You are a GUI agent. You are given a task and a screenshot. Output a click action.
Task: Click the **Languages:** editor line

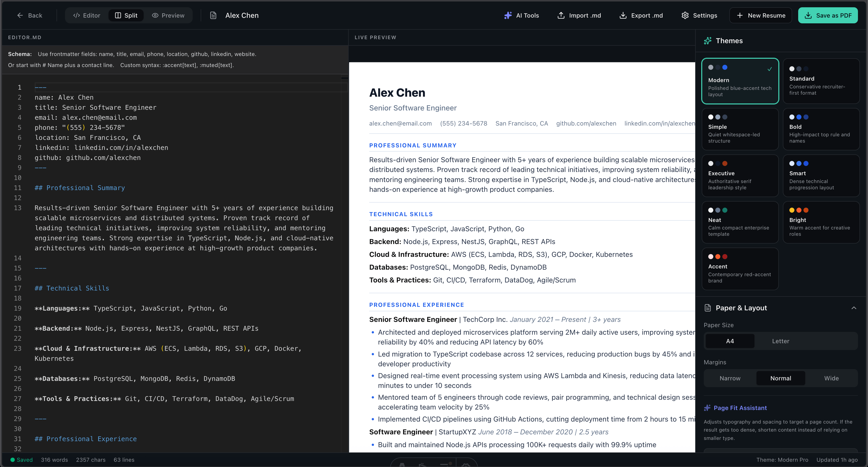point(131,308)
